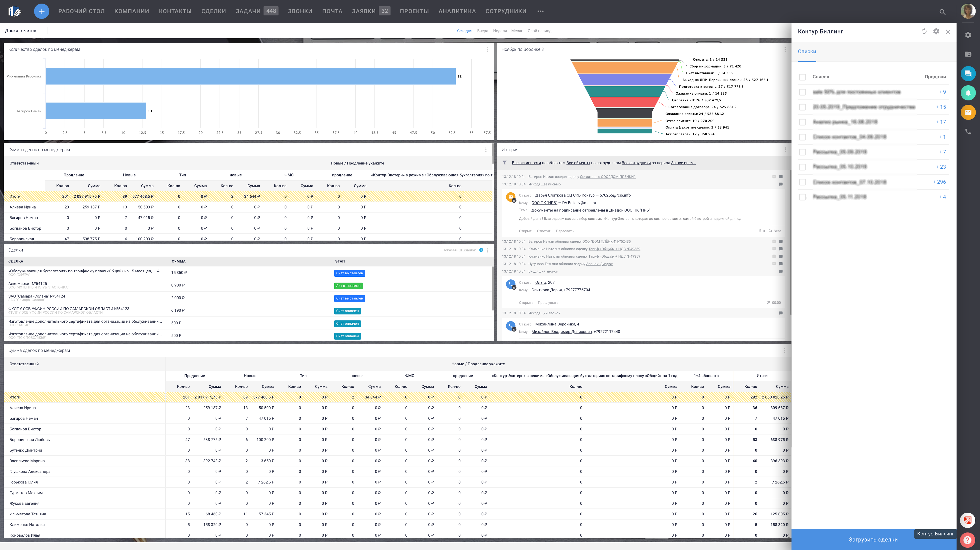Open the Все сотрудники filter link
The image size is (980, 550).
point(636,163)
